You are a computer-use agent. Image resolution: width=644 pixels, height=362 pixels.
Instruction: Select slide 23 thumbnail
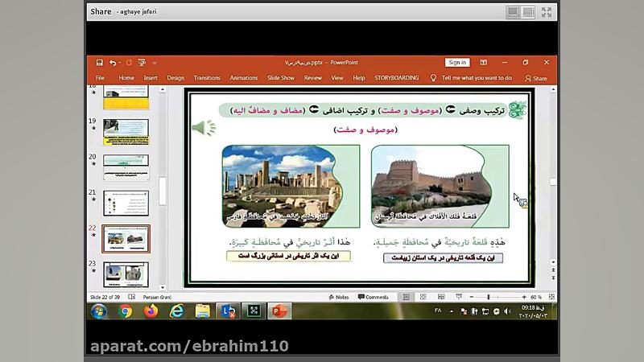pyautogui.click(x=126, y=274)
